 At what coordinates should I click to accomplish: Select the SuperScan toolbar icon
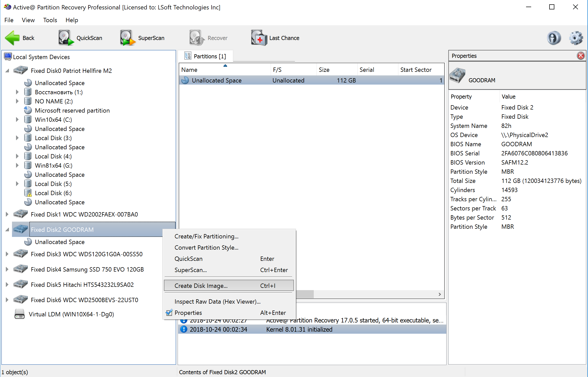(x=127, y=37)
